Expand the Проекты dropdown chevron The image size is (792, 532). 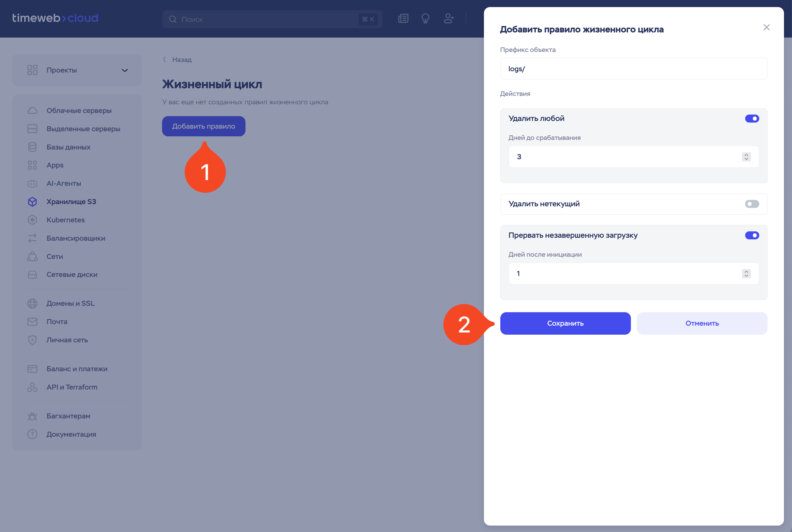(125, 71)
